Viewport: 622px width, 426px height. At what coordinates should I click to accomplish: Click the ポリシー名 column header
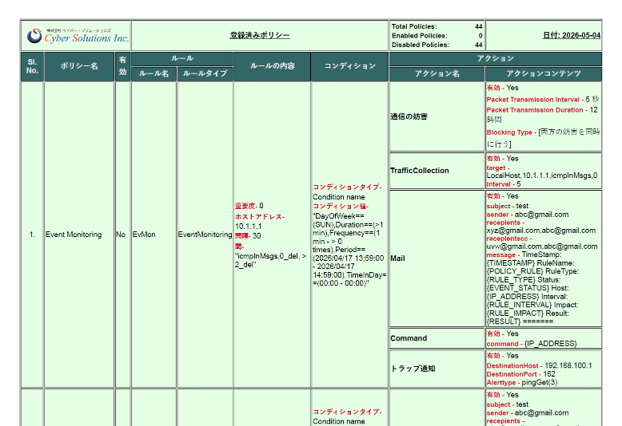point(79,66)
